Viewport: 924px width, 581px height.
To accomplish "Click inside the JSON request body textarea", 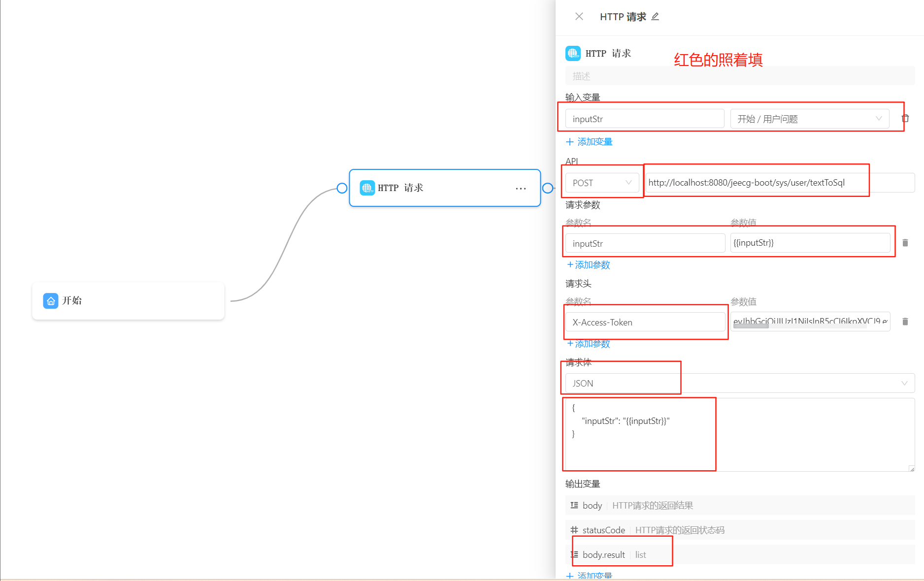I will 740,435.
